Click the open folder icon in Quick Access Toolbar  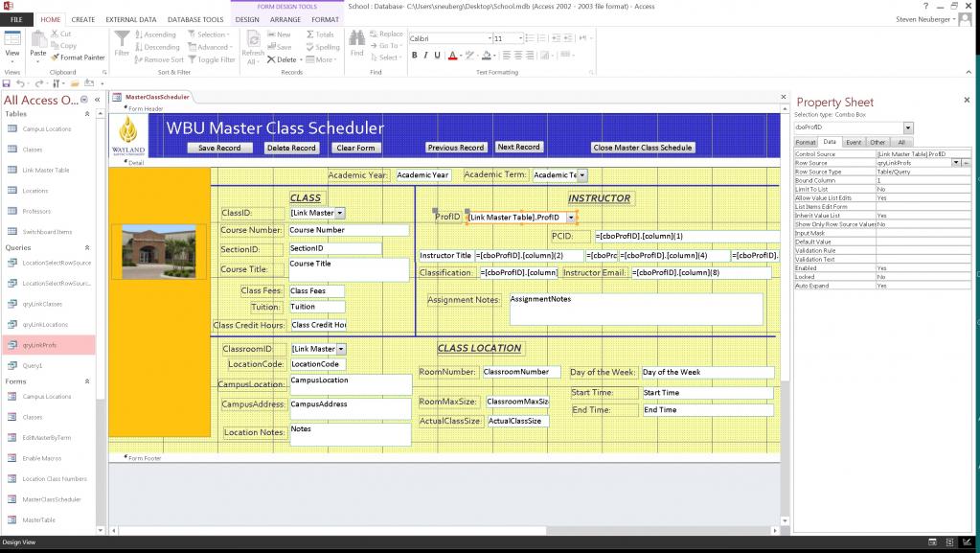(75, 83)
